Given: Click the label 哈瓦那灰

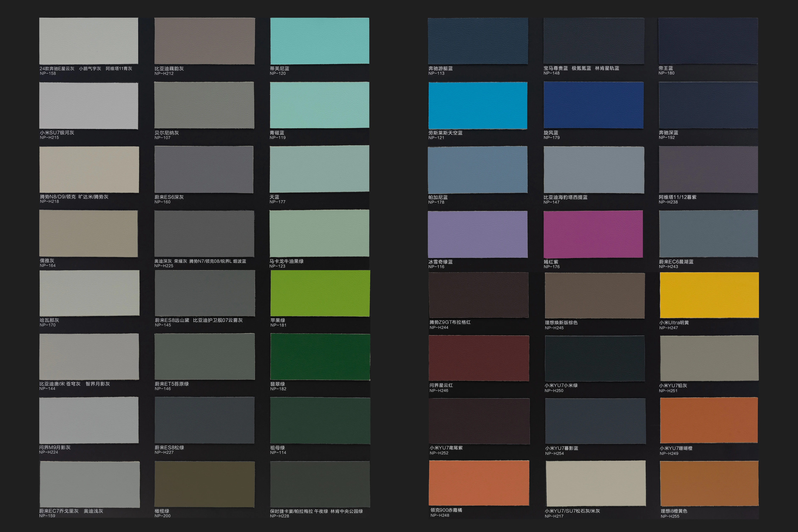Looking at the screenshot, I should [49, 320].
